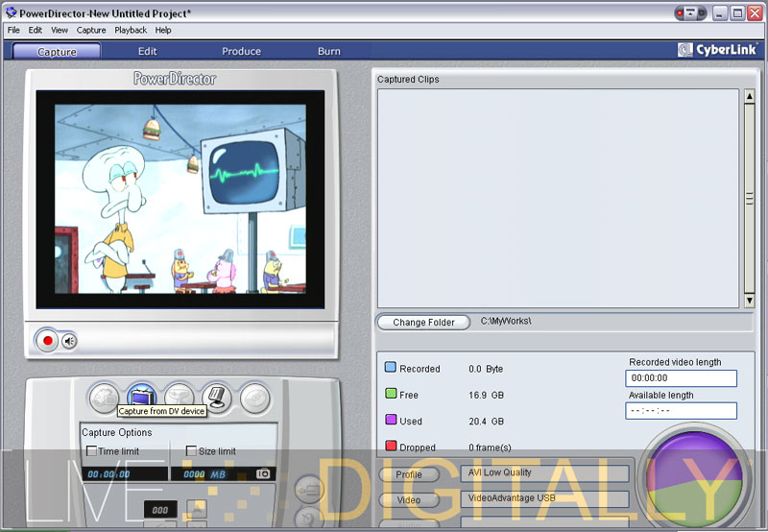Screen dimensions: 768x532
Task: Click the mode switch icon in title bar
Action: coord(689,13)
